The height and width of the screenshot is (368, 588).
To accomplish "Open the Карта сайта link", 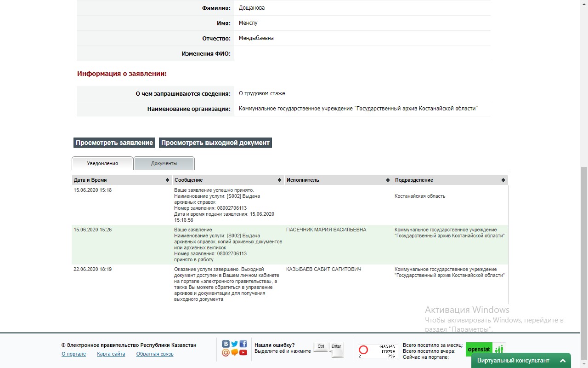I will click(x=111, y=354).
